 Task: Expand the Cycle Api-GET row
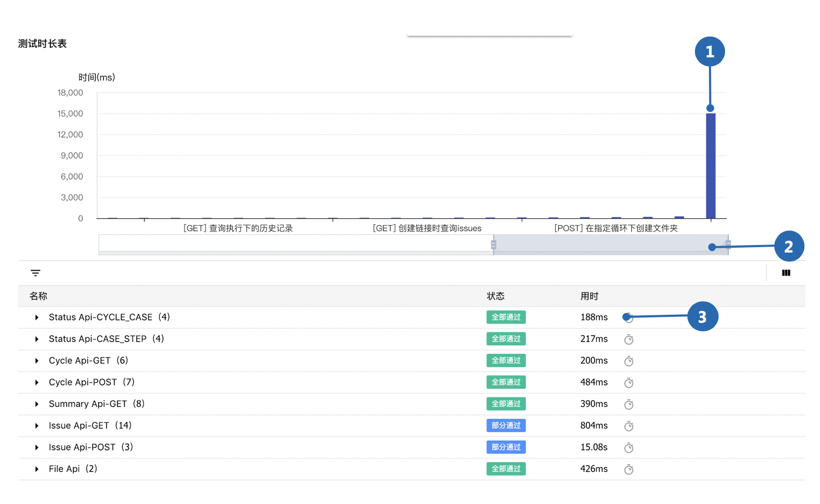[x=36, y=361]
